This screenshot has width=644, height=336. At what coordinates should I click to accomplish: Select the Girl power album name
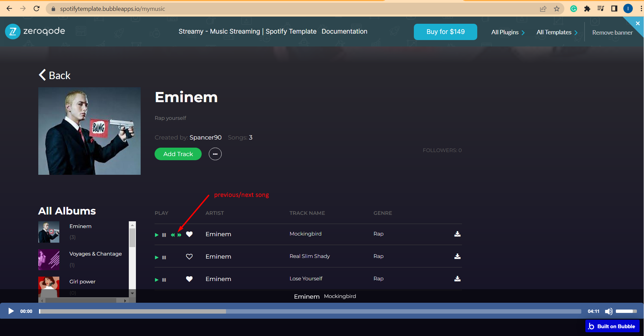[x=82, y=282]
